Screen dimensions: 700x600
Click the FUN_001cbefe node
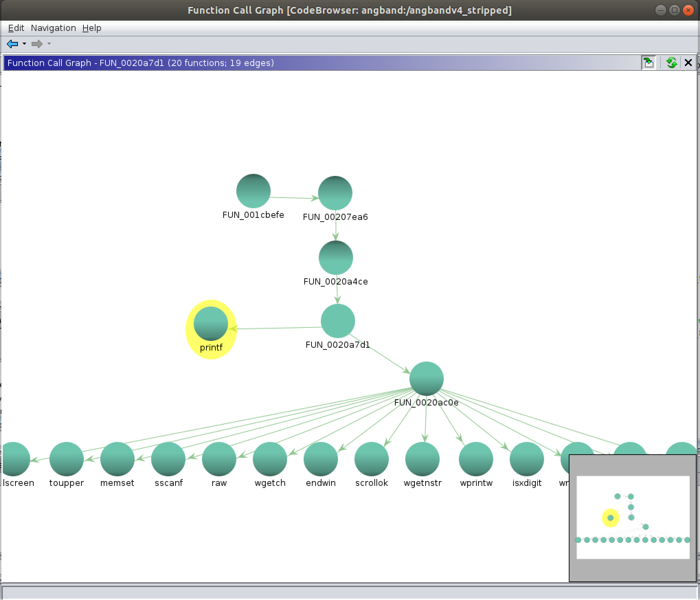pos(253,191)
